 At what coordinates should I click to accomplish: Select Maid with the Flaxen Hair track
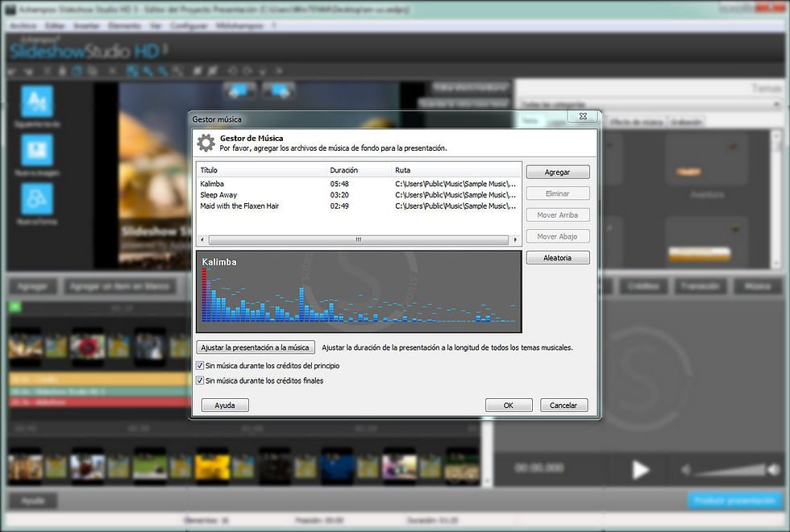coord(358,206)
